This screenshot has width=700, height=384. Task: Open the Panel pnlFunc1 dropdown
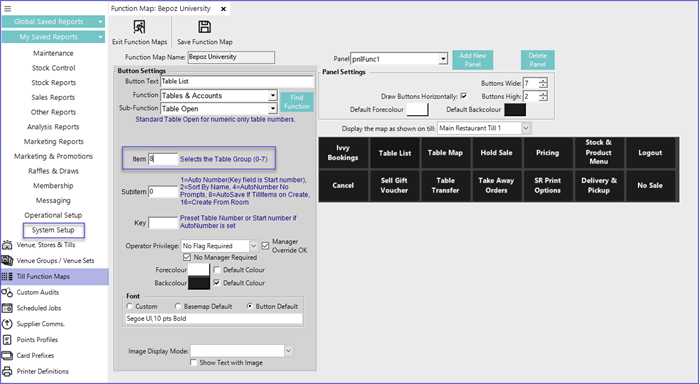click(x=442, y=59)
